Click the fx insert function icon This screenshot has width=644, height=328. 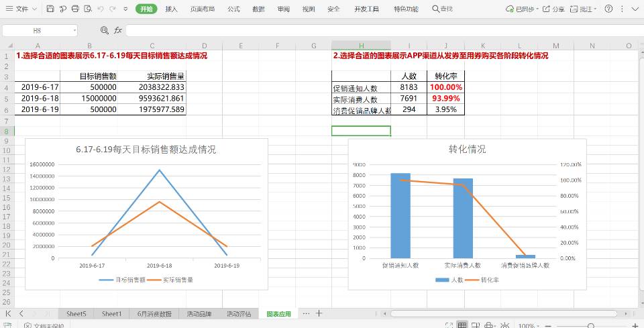118,30
